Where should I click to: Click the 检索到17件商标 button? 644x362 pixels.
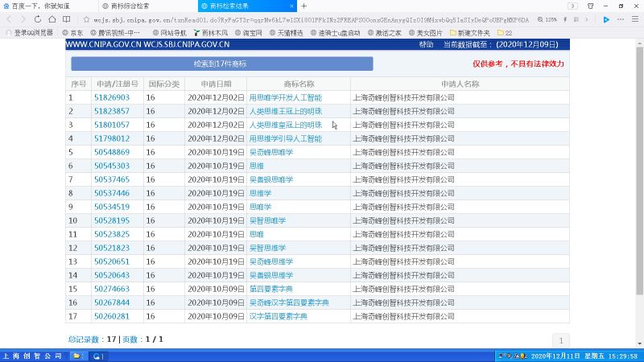click(221, 64)
